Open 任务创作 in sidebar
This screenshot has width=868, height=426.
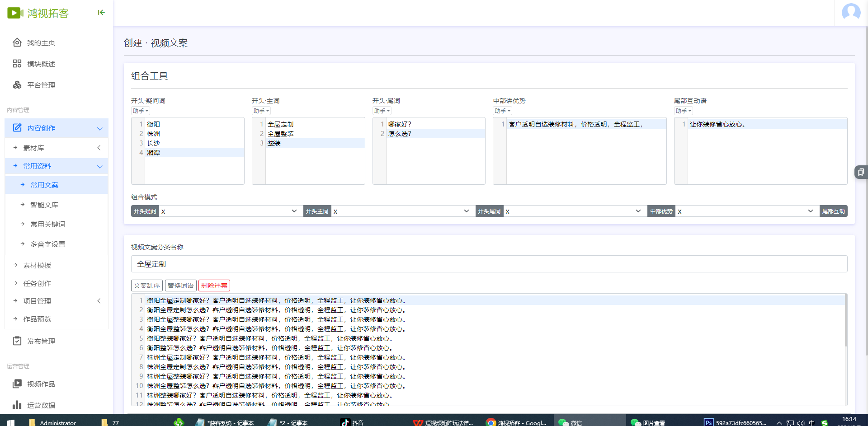click(x=37, y=283)
